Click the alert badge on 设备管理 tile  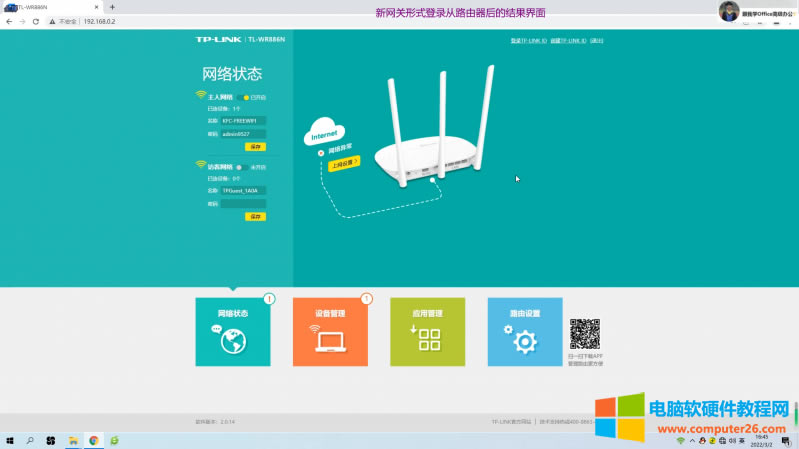coord(366,299)
